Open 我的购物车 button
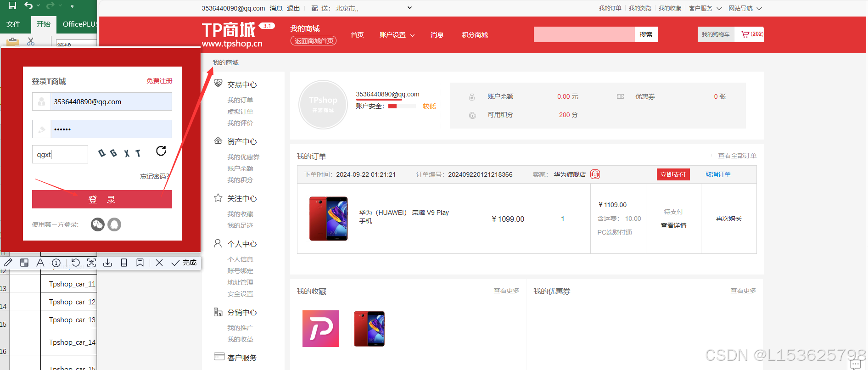 716,34
